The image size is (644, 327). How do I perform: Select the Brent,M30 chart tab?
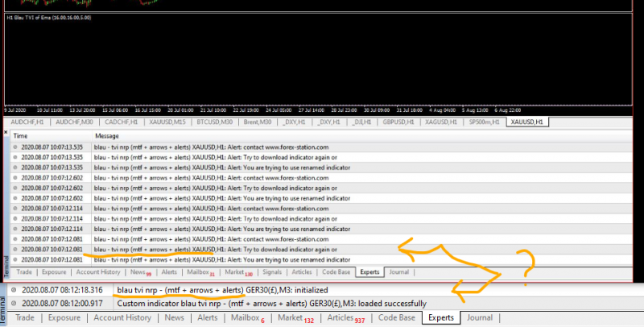point(258,122)
